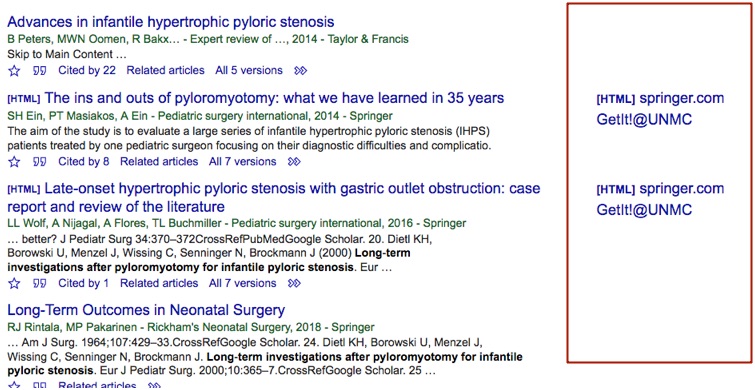Open Late-onset hypertrophic pyloric stenosis article title
This screenshot has width=755, height=390.
pos(273,197)
